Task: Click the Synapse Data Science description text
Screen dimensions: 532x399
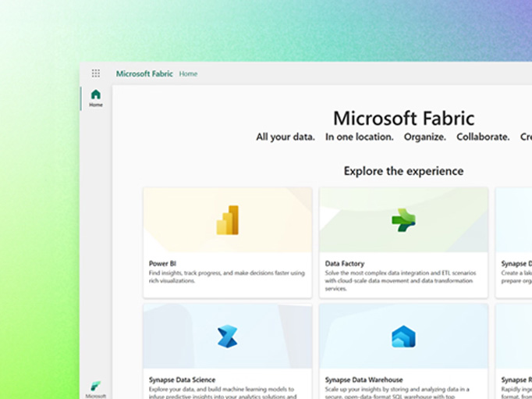Action: 222,393
